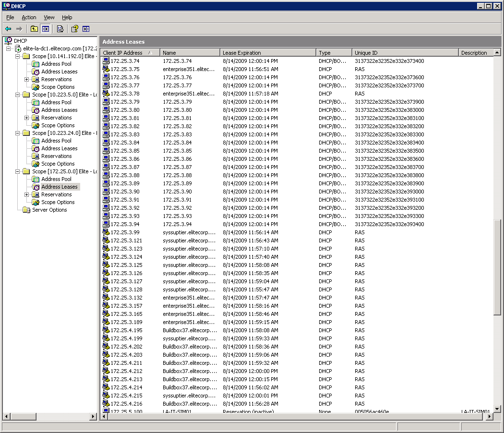Click the Up One Level toolbar icon

tap(34, 29)
